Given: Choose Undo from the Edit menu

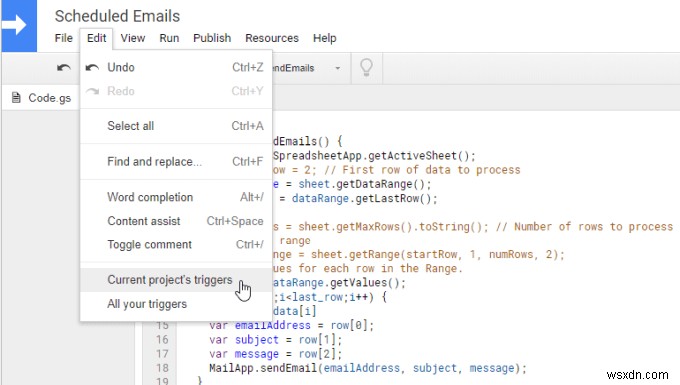Looking at the screenshot, I should (x=176, y=67).
